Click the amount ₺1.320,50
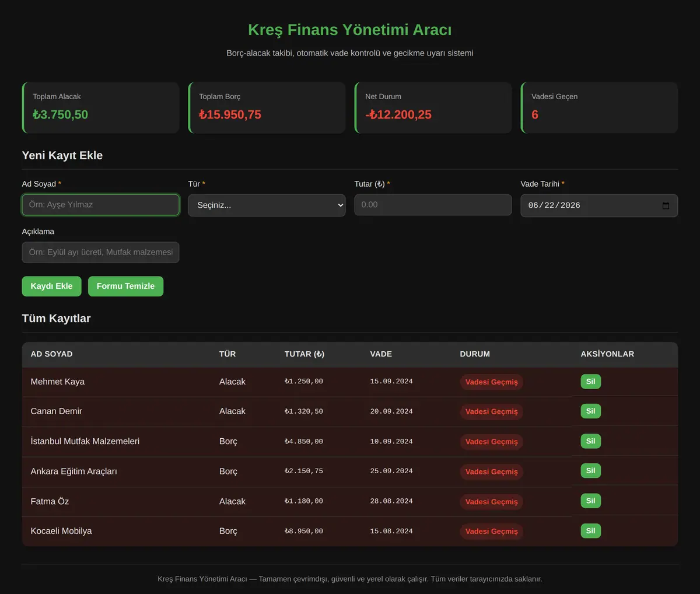The image size is (700, 594). pyautogui.click(x=303, y=411)
